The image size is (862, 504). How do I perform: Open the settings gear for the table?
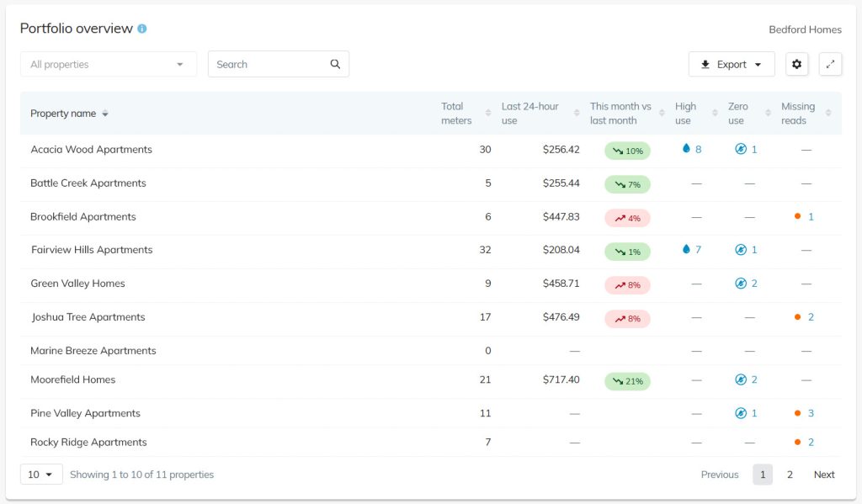(x=796, y=64)
